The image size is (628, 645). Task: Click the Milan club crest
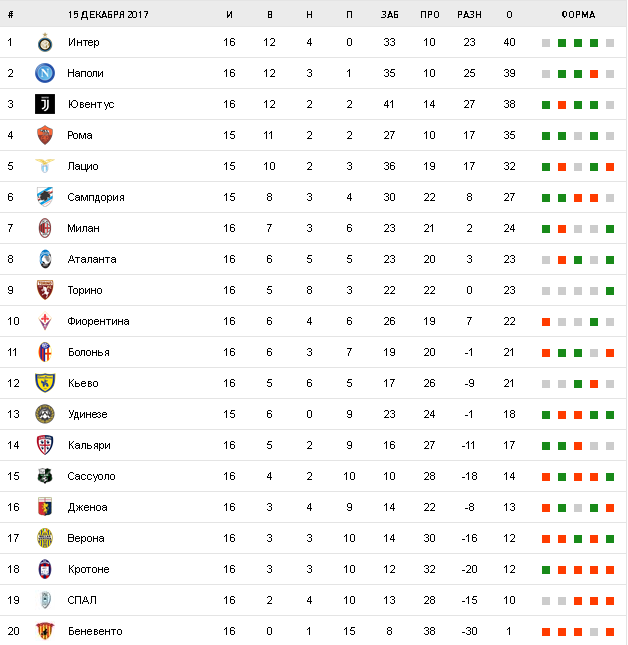[44, 228]
